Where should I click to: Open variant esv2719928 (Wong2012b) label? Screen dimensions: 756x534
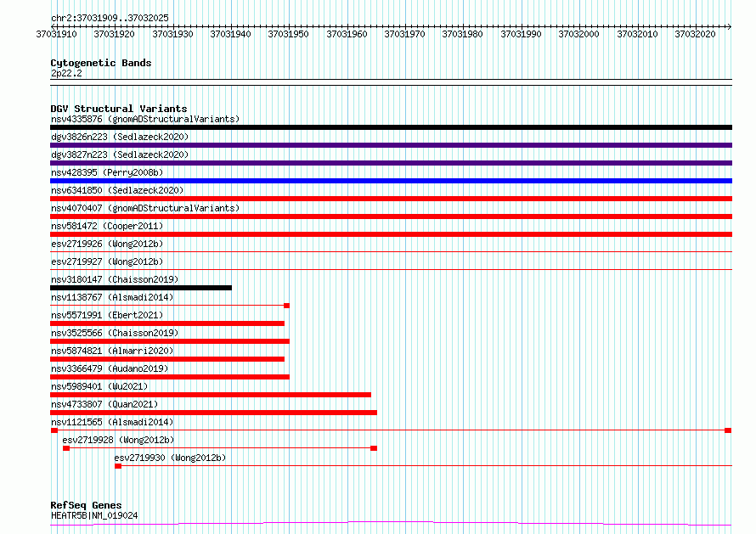118,440
